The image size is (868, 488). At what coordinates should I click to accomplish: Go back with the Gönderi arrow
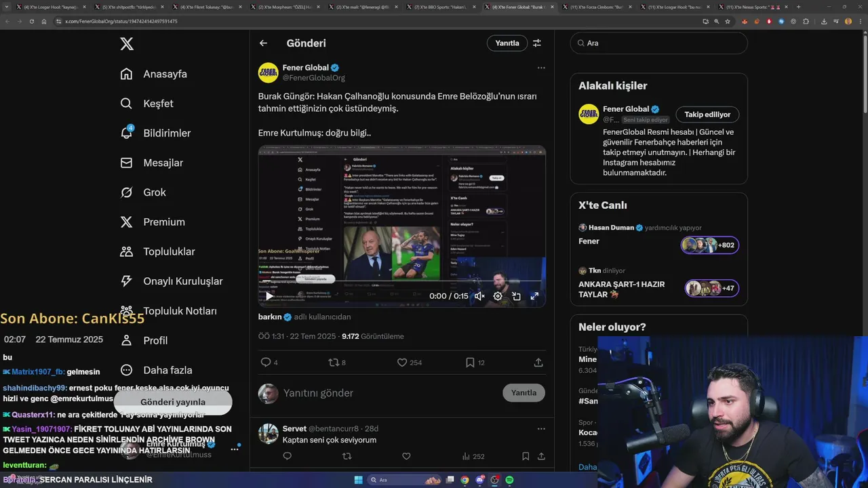pyautogui.click(x=263, y=43)
